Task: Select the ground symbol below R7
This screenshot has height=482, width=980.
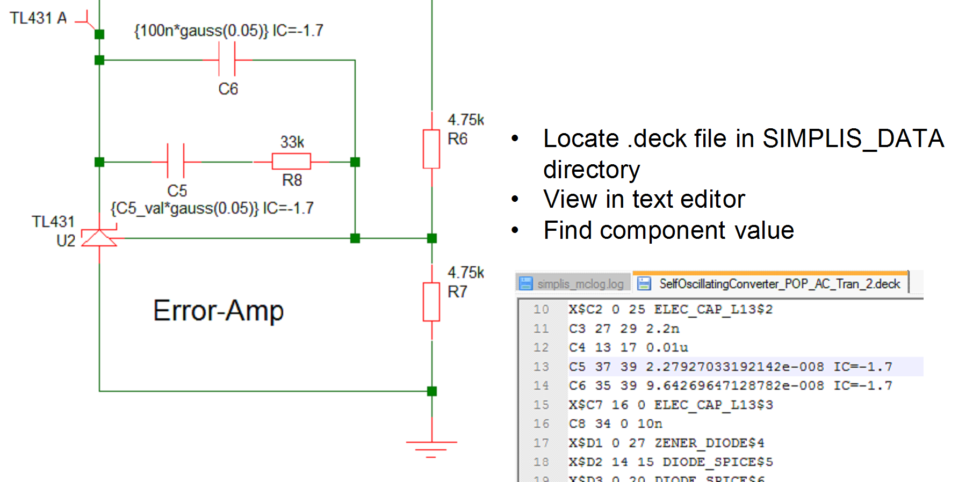Action: [431, 447]
